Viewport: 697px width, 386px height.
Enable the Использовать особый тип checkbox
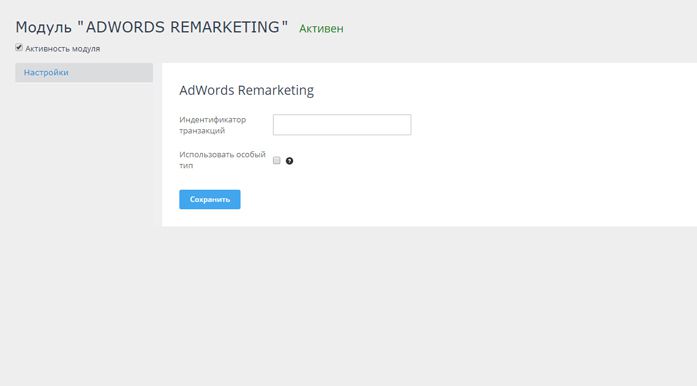pyautogui.click(x=276, y=161)
